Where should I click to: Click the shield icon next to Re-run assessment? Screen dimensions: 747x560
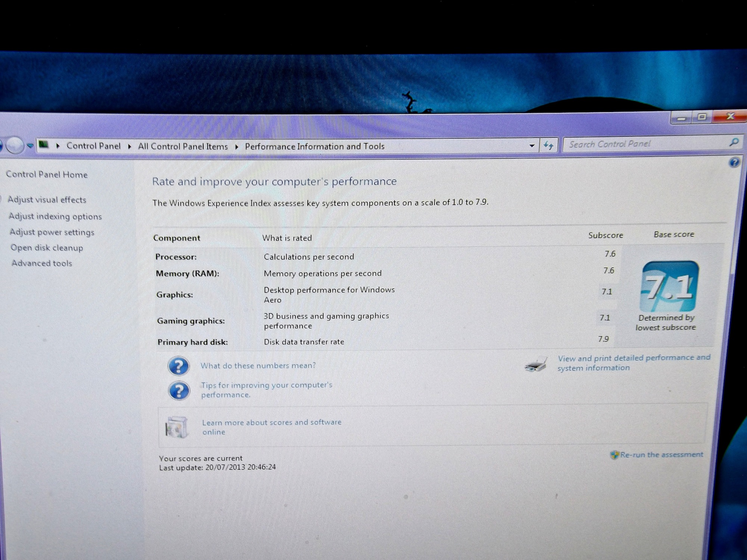pos(614,455)
